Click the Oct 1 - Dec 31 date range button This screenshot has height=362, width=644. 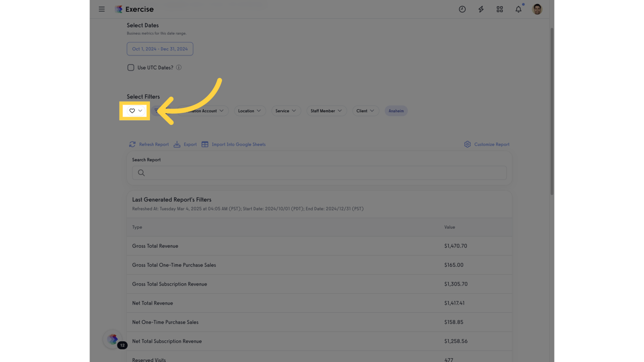[x=159, y=49]
